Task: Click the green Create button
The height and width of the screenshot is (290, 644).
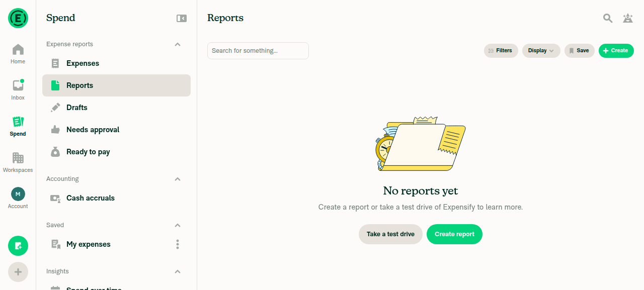Action: tap(616, 51)
